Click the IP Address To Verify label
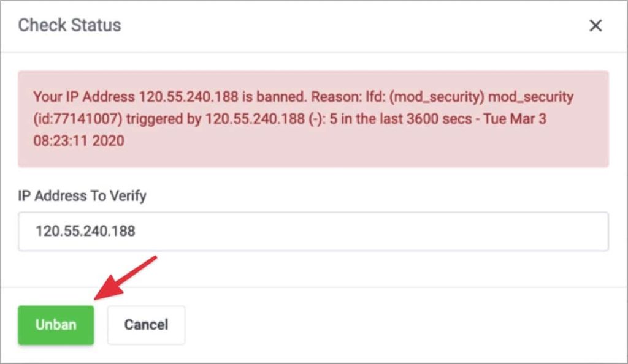Viewport: 628px width, 364px height. click(x=82, y=196)
